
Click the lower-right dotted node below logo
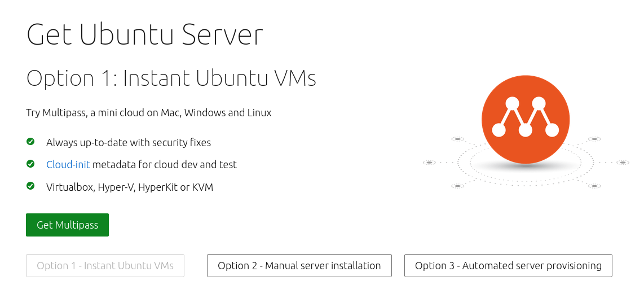[594, 186]
